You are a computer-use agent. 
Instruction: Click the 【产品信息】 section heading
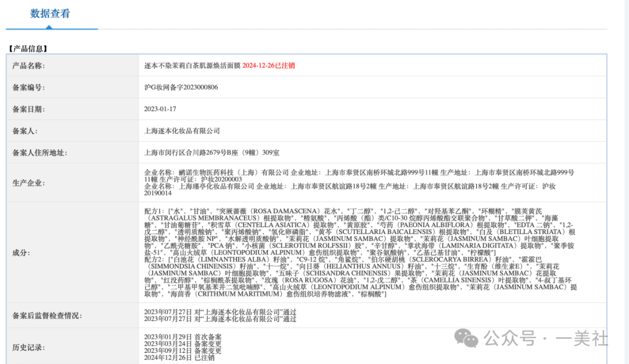pos(28,49)
